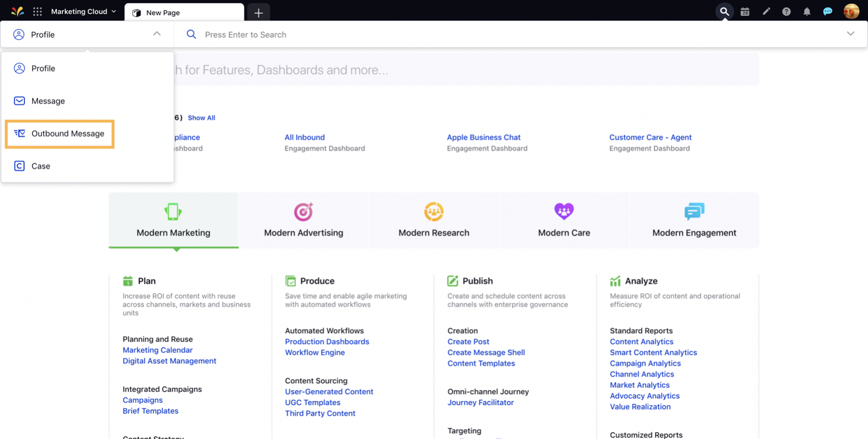Image resolution: width=868 pixels, height=439 pixels.
Task: Open Channel Analytics link
Action: (642, 374)
